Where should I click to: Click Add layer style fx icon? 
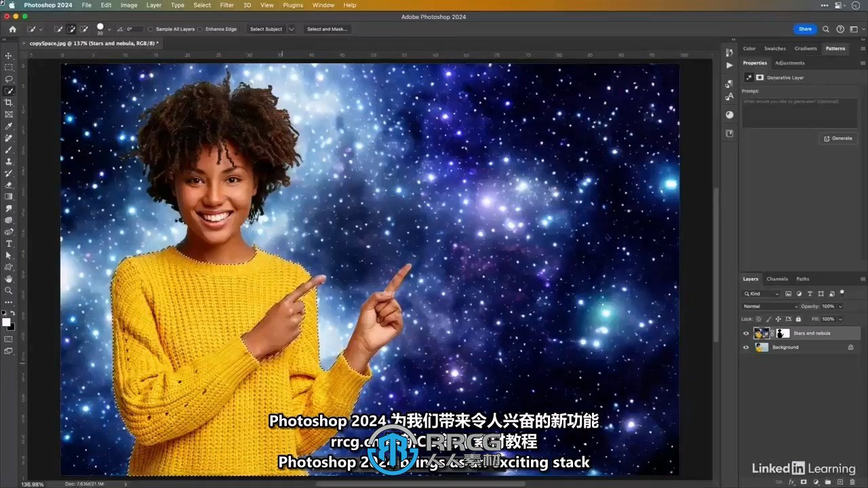click(791, 482)
